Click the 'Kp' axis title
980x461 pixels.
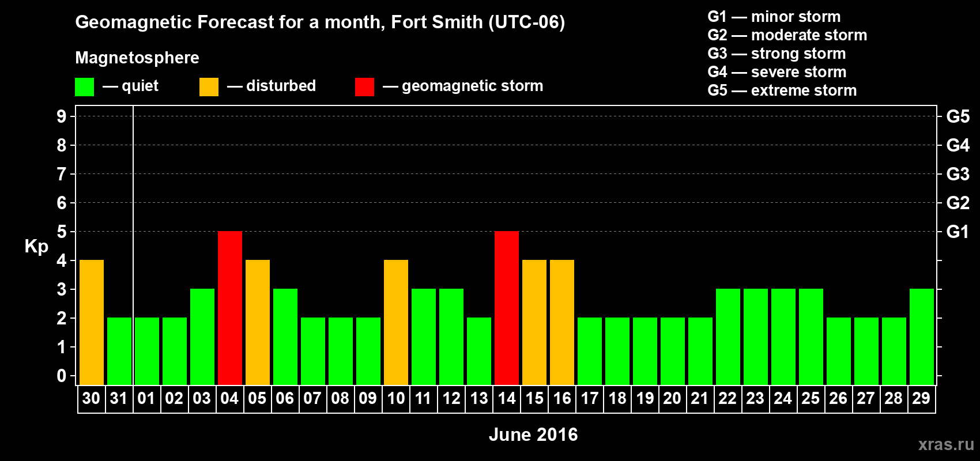[x=36, y=247]
